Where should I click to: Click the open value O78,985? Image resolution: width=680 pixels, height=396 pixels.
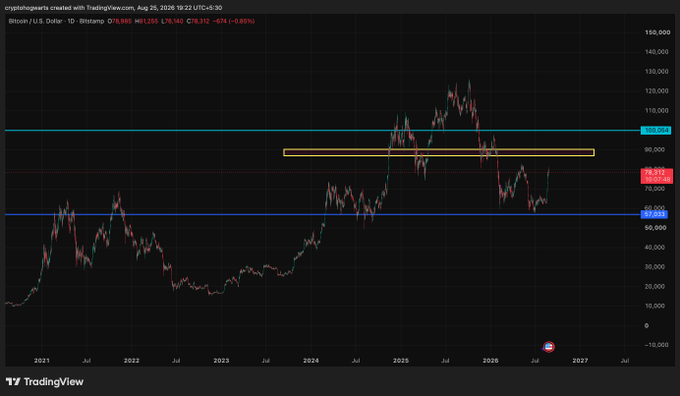[120, 21]
